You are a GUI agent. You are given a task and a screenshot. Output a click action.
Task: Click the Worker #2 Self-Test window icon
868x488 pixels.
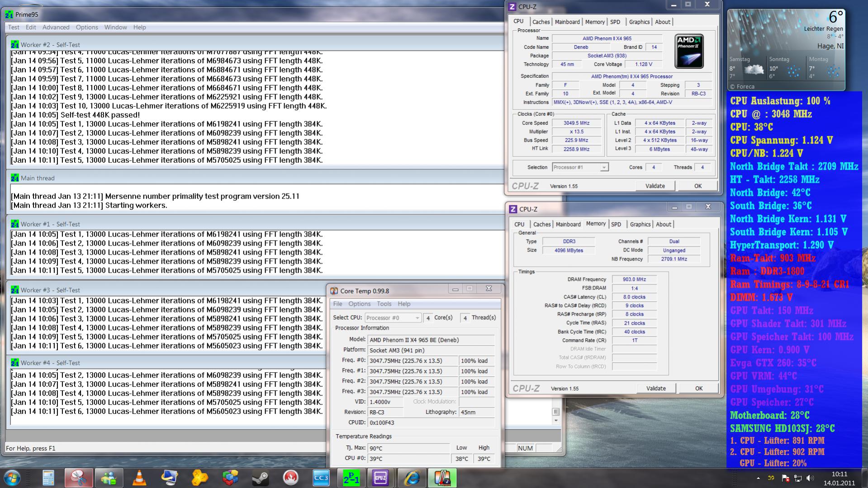tap(15, 44)
